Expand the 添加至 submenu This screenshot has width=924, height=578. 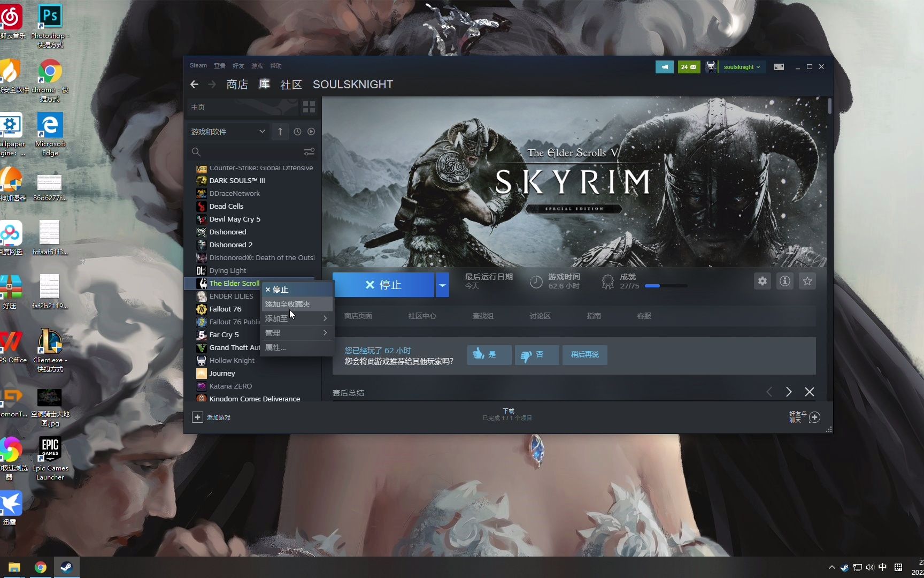point(297,318)
